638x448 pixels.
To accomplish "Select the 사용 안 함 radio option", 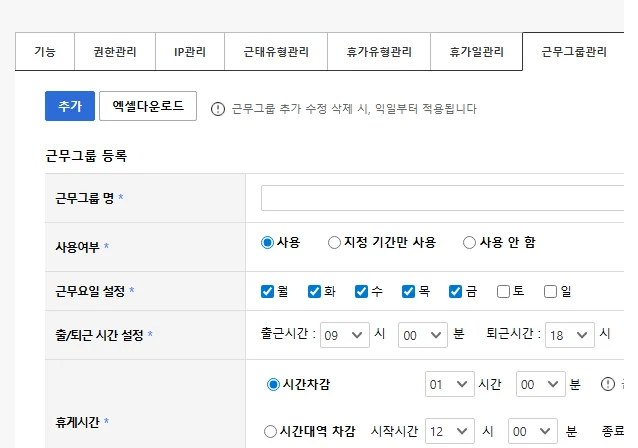I will (469, 242).
